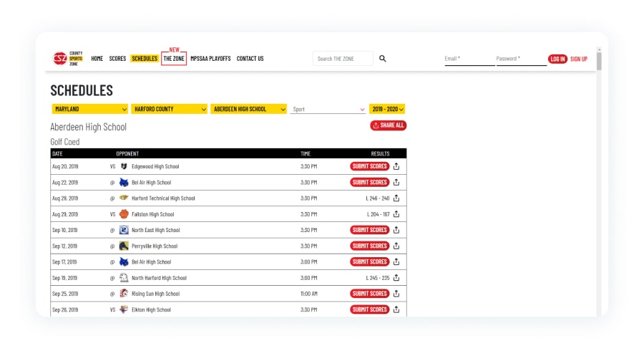Click the Password input field

click(521, 59)
